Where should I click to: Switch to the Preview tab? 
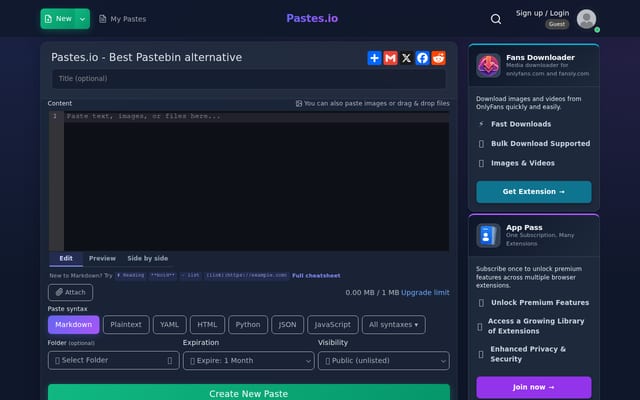tap(102, 258)
